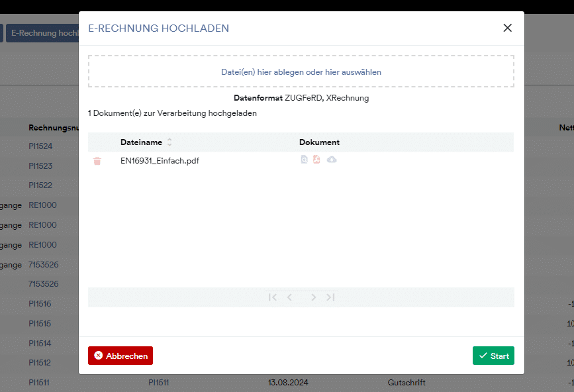
Task: Click the 13.08.2024 date cell
Action: [288, 383]
